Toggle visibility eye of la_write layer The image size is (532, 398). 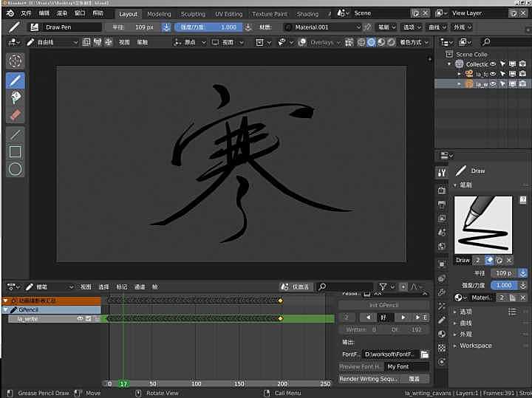pos(80,318)
